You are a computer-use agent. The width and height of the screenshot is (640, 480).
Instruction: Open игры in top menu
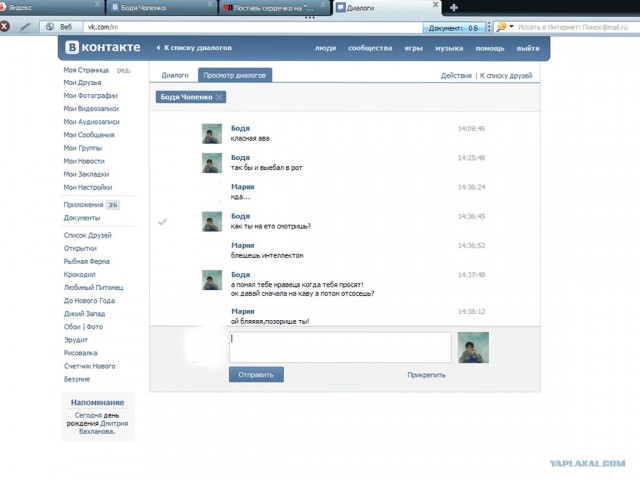[413, 48]
